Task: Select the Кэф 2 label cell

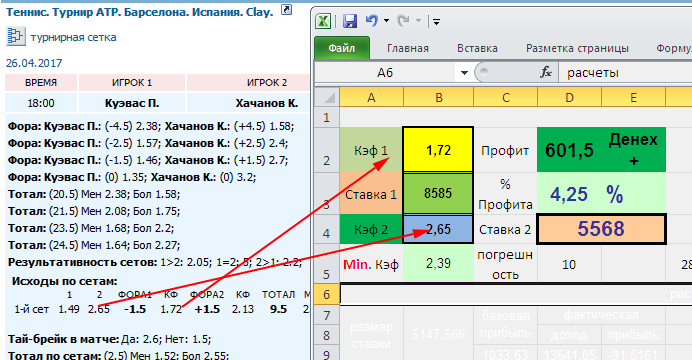Action: pyautogui.click(x=371, y=229)
